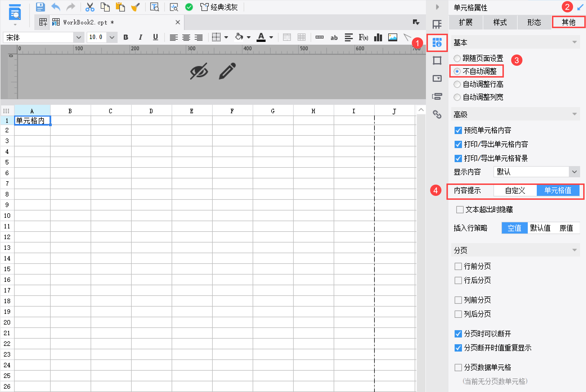
Task: Uncheck 预览单元格内容 checkbox
Action: coord(458,130)
